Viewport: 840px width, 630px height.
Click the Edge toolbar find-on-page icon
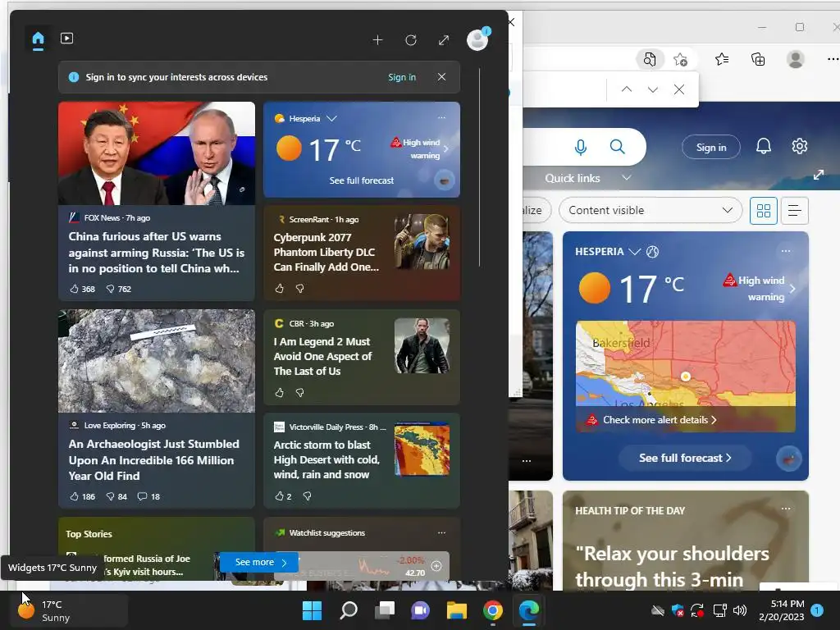click(650, 59)
